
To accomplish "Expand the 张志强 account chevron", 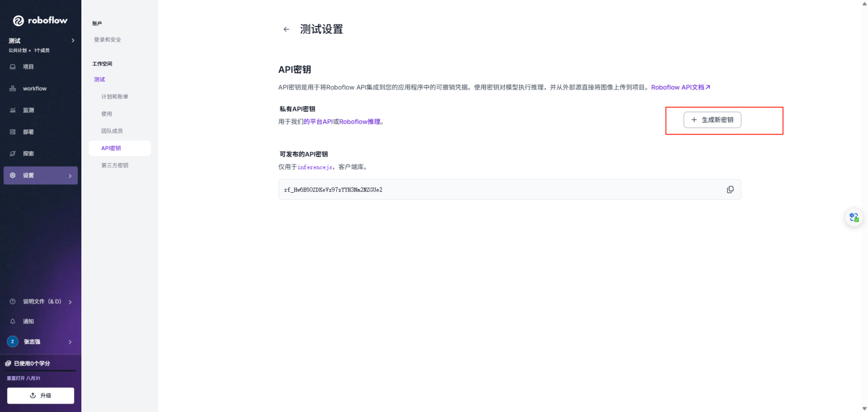I will click(70, 341).
